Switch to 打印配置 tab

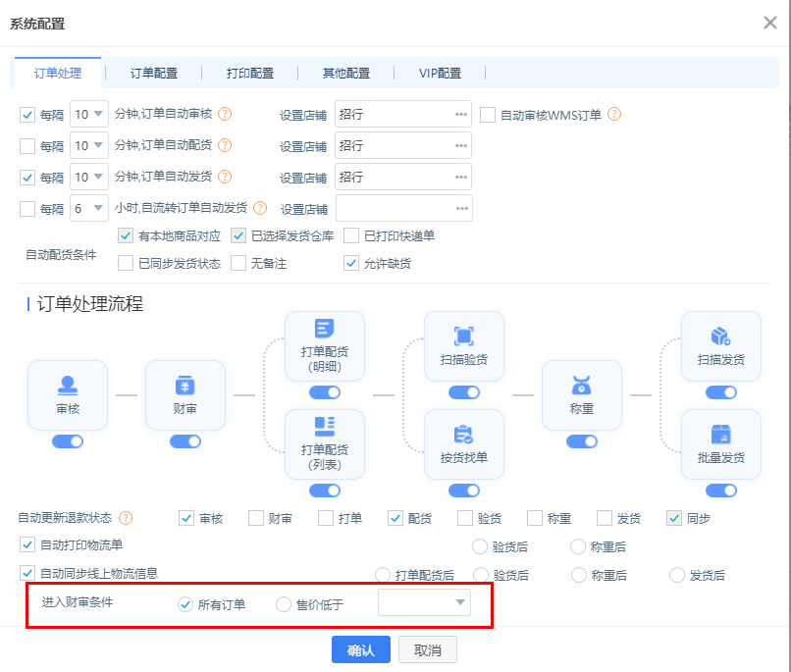(249, 74)
